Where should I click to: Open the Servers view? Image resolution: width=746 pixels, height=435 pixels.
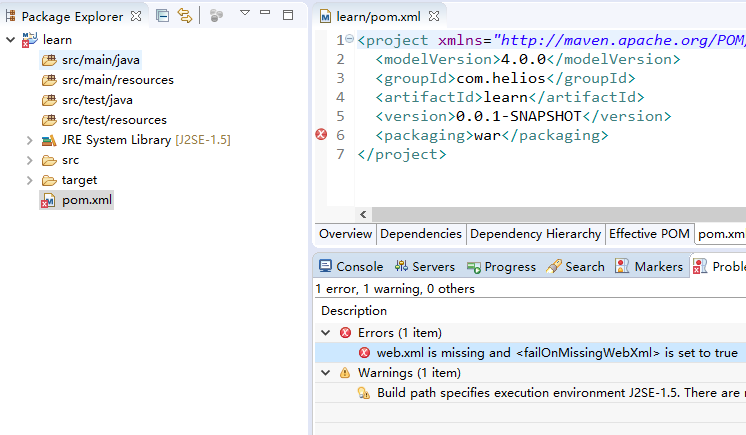pyautogui.click(x=424, y=267)
